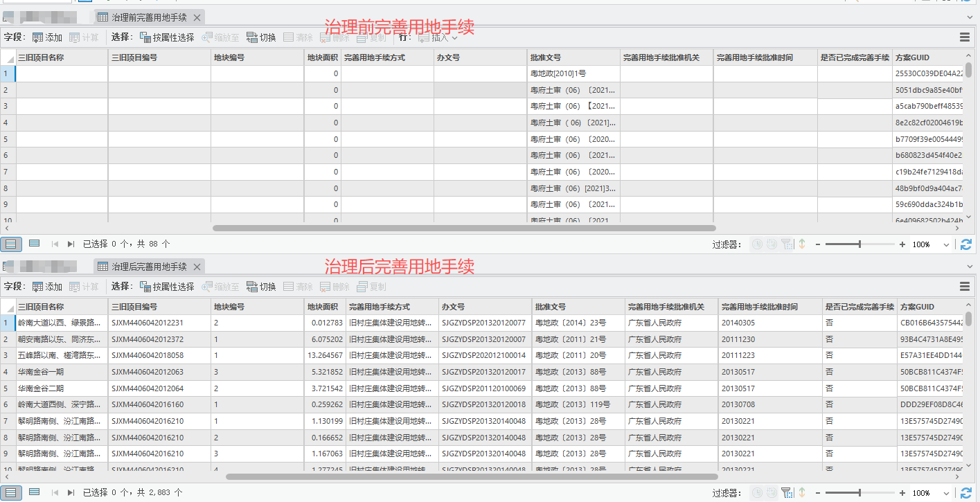Add a field in 治理前完善用地手续 table
980x502 pixels.
pyautogui.click(x=47, y=37)
